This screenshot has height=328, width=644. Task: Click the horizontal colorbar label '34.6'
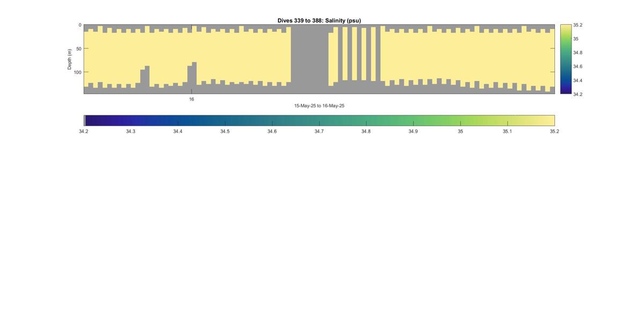(272, 132)
